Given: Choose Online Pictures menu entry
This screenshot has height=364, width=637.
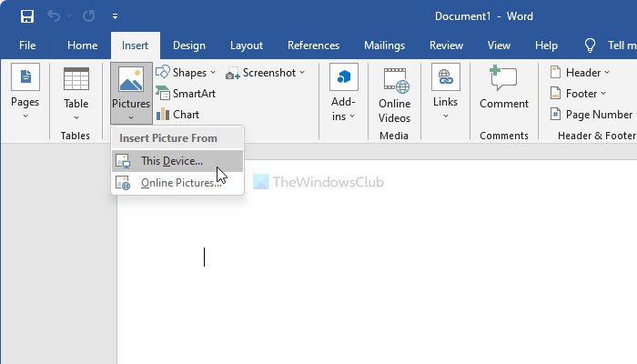Looking at the screenshot, I should (177, 183).
